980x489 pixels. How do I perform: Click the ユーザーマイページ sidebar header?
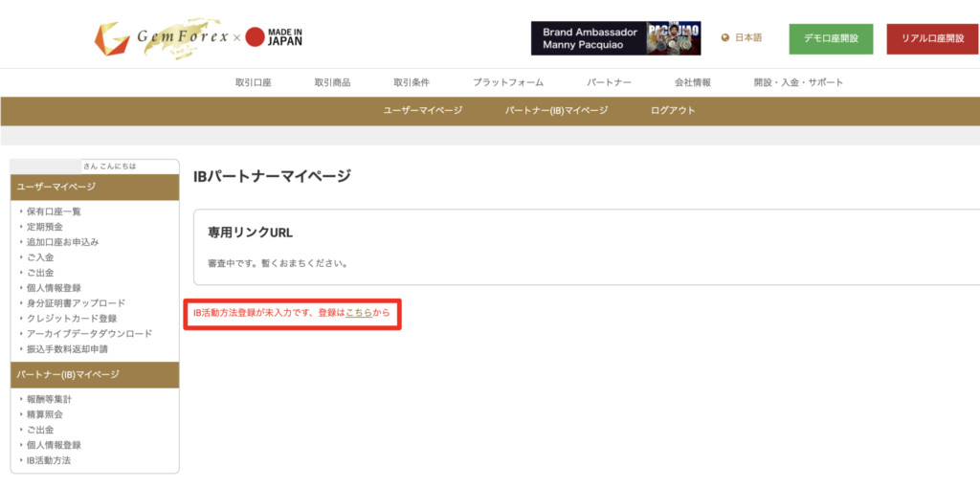click(95, 187)
